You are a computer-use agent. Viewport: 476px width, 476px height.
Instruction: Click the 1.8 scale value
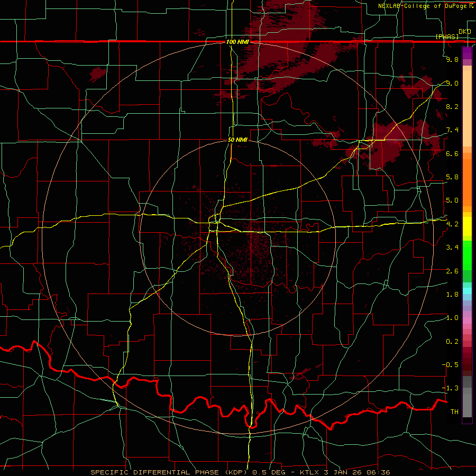click(452, 295)
